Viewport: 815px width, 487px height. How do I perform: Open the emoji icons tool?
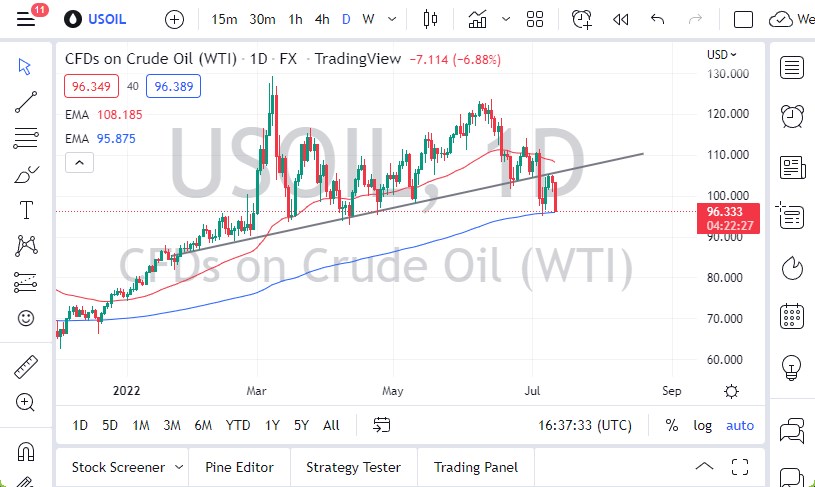[x=26, y=319]
